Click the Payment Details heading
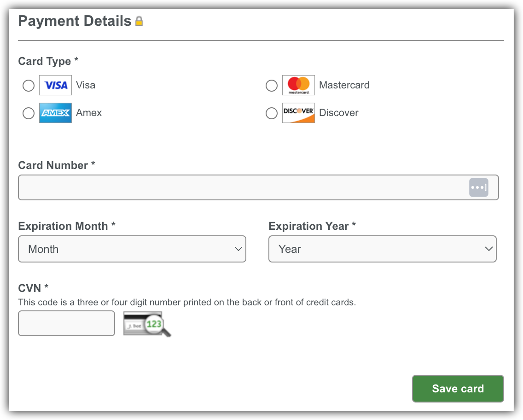 pos(74,21)
